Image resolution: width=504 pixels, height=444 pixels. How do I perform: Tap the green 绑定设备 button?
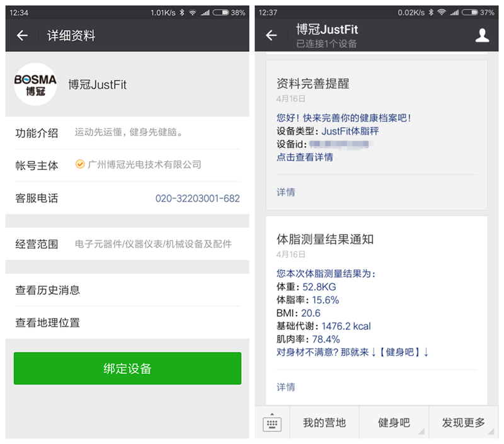click(x=128, y=368)
